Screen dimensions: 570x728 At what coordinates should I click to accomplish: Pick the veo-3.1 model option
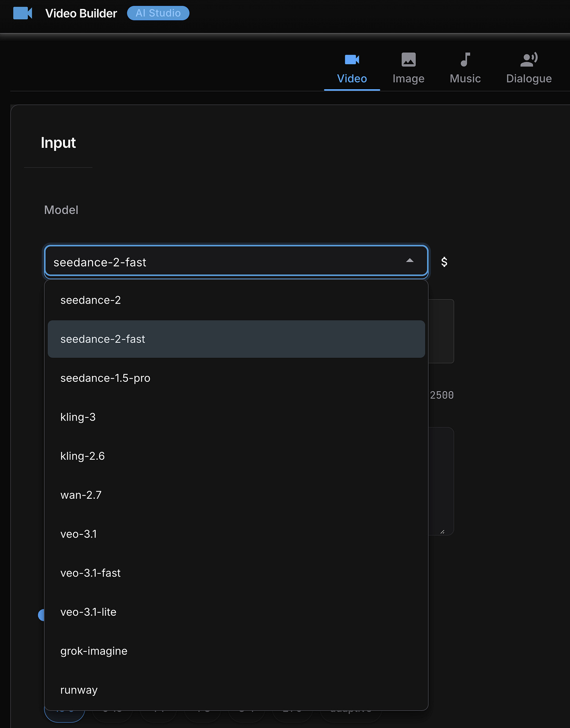tap(236, 534)
